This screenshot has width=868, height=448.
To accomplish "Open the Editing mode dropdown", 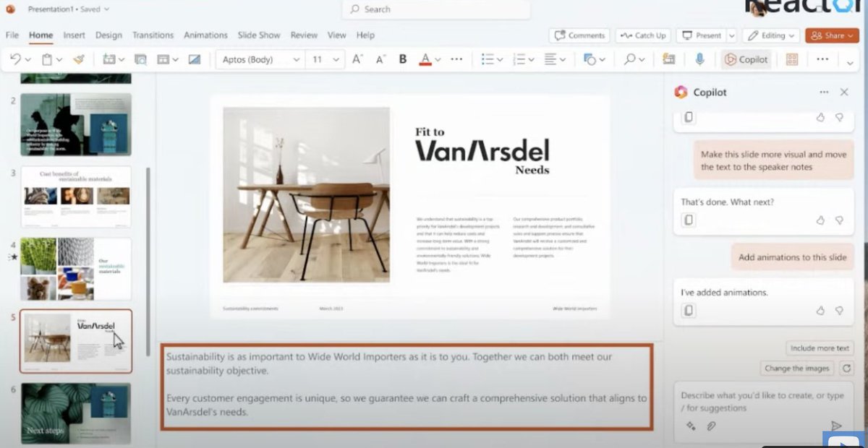I will point(771,35).
